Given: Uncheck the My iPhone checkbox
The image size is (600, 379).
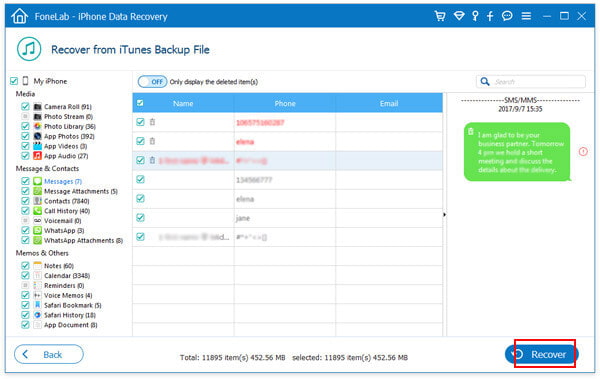Looking at the screenshot, I should point(14,81).
